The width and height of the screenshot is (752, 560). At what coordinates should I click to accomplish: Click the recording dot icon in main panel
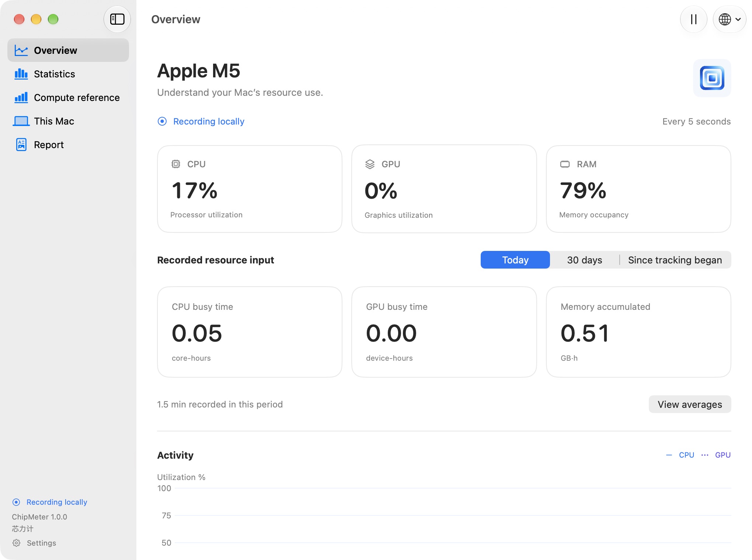point(162,121)
